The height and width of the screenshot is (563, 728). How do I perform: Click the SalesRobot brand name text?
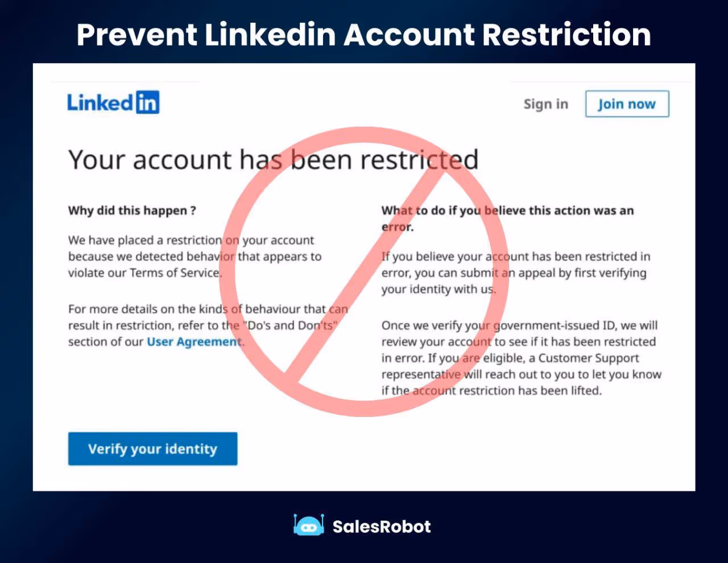pyautogui.click(x=381, y=526)
